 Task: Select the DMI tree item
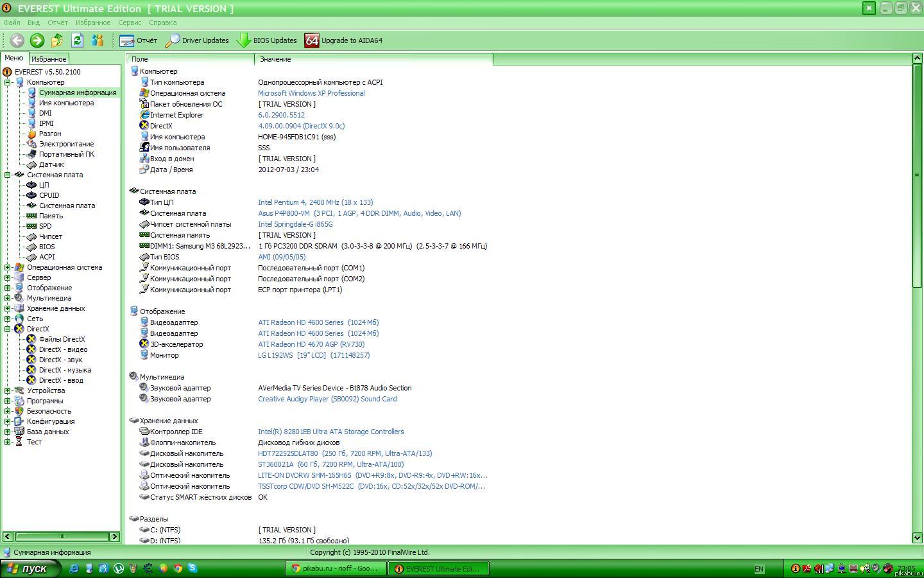(x=45, y=113)
